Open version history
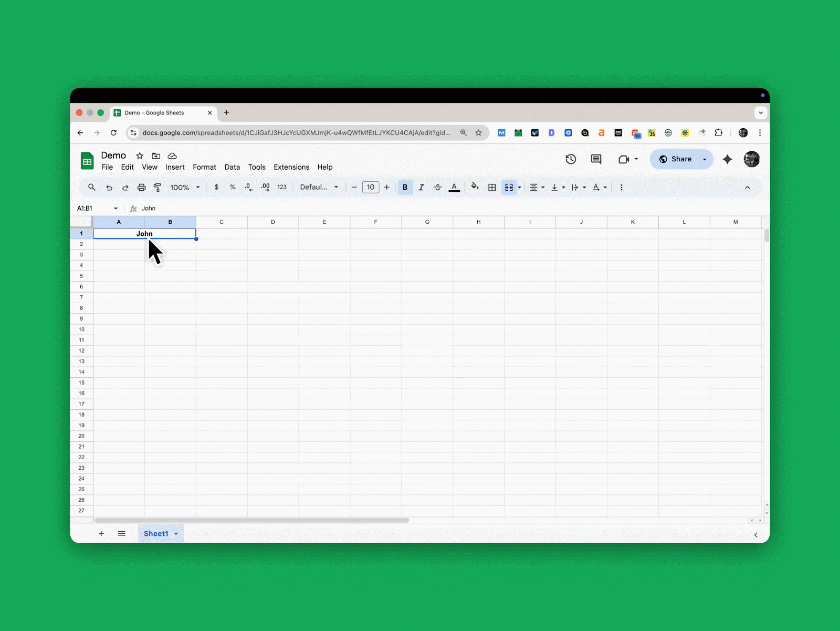The width and height of the screenshot is (840, 631). (571, 159)
